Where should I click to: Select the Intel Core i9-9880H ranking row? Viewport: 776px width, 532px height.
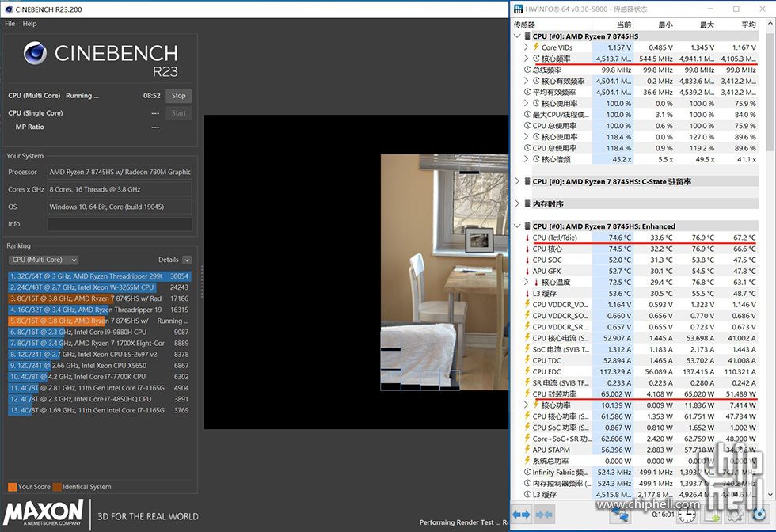100,332
